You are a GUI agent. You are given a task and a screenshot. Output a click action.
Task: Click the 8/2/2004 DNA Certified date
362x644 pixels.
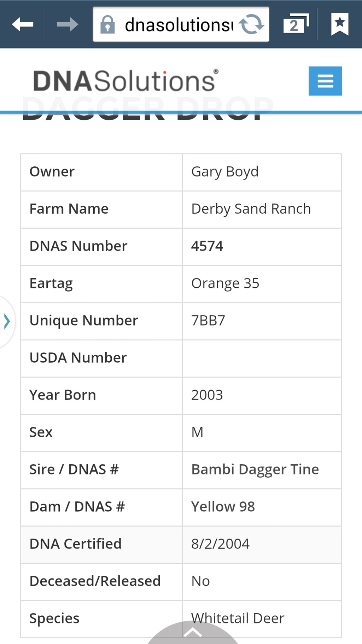pyautogui.click(x=220, y=544)
